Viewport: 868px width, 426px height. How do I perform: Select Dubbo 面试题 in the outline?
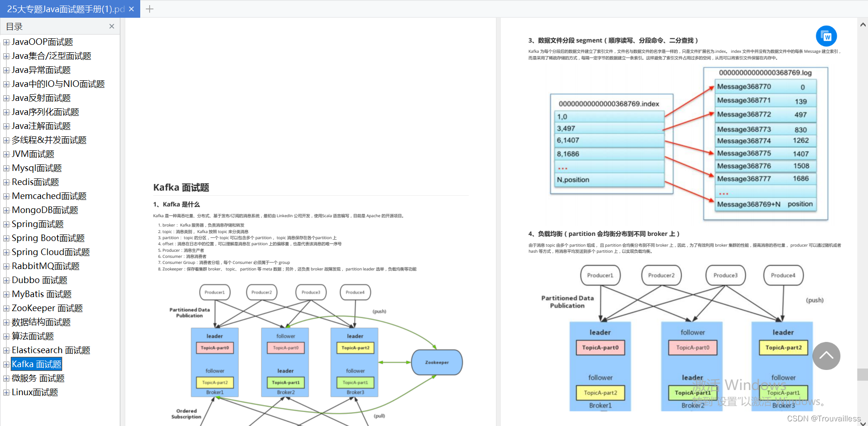coord(40,280)
